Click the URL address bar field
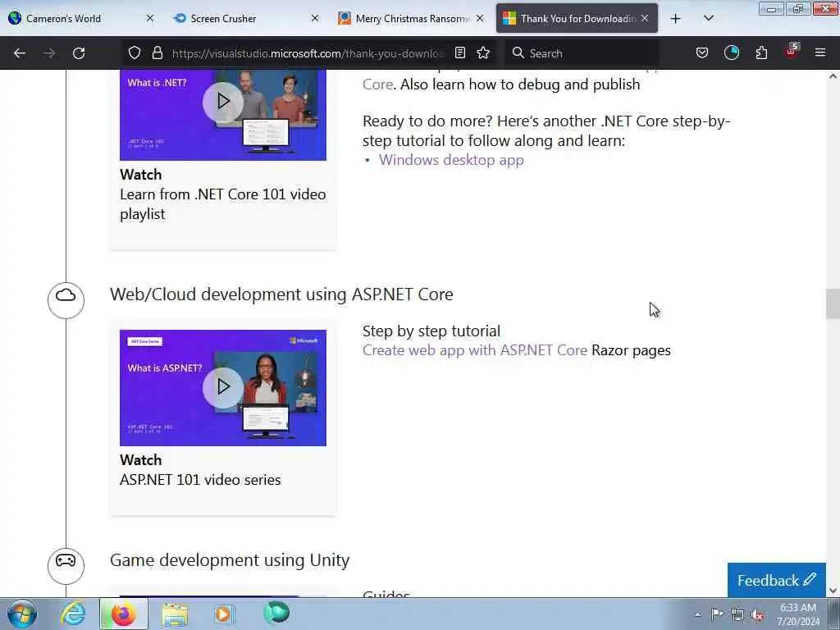This screenshot has height=630, width=840. pos(308,53)
